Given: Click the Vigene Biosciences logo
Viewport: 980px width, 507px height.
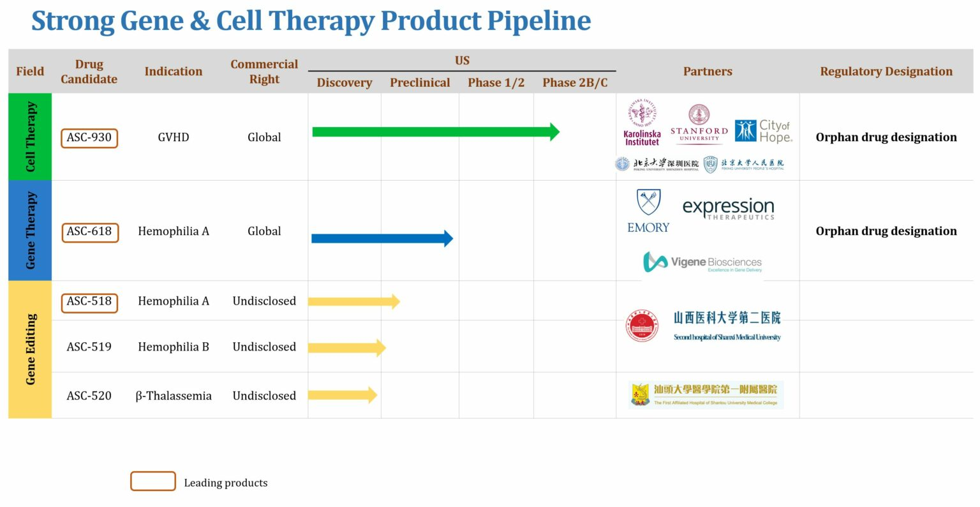Looking at the screenshot, I should coord(702,262).
